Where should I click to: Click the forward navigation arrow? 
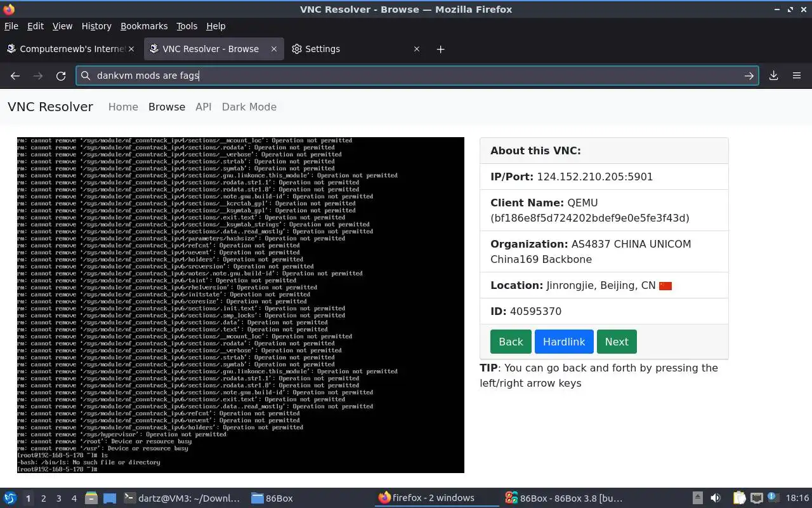(38, 76)
